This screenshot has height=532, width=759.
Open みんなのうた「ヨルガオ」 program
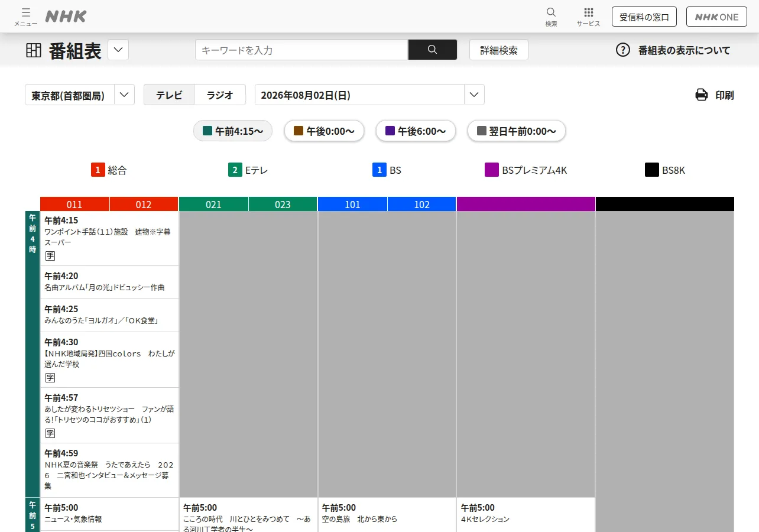click(x=109, y=315)
